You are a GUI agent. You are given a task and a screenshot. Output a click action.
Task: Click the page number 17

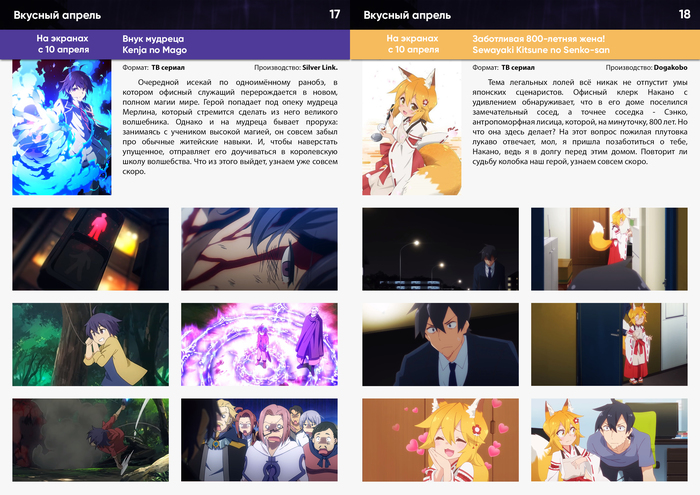coord(335,15)
